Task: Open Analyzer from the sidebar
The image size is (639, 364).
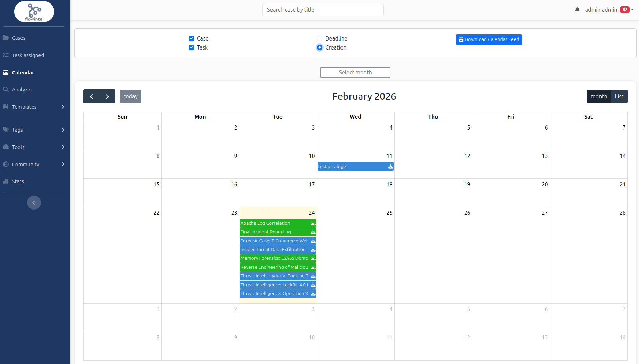Action: coord(22,90)
